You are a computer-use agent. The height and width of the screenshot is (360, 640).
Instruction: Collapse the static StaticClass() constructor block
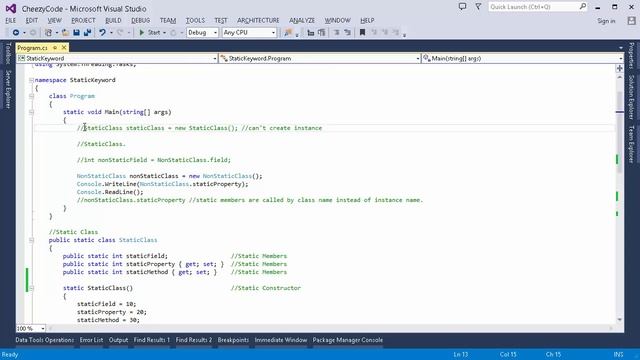pyautogui.click(x=31, y=288)
